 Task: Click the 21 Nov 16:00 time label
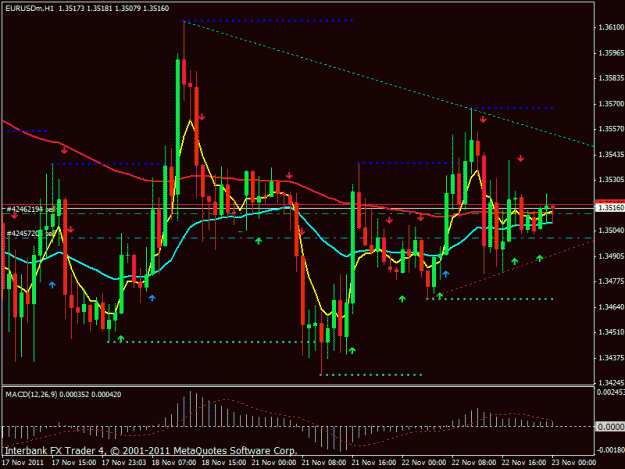coord(374,463)
